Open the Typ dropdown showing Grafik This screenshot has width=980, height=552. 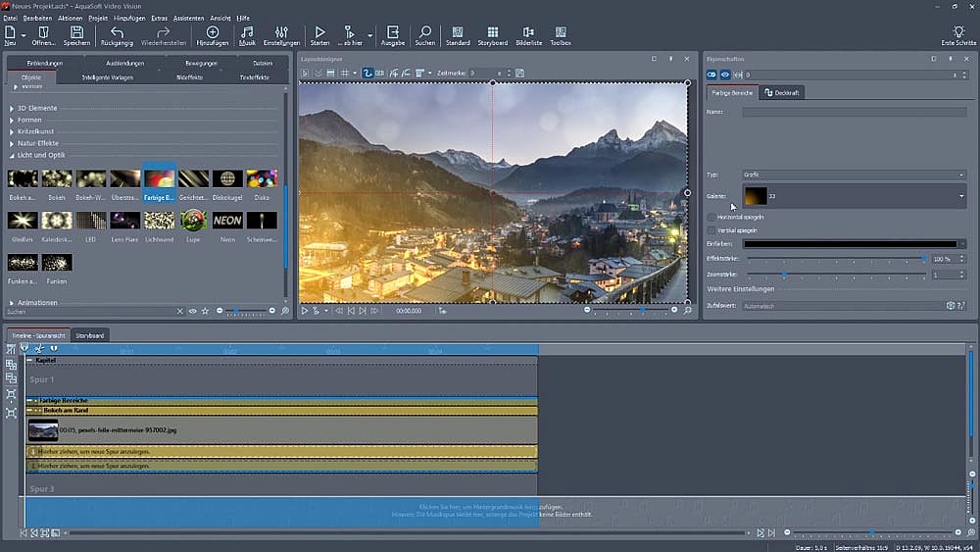[x=853, y=175]
